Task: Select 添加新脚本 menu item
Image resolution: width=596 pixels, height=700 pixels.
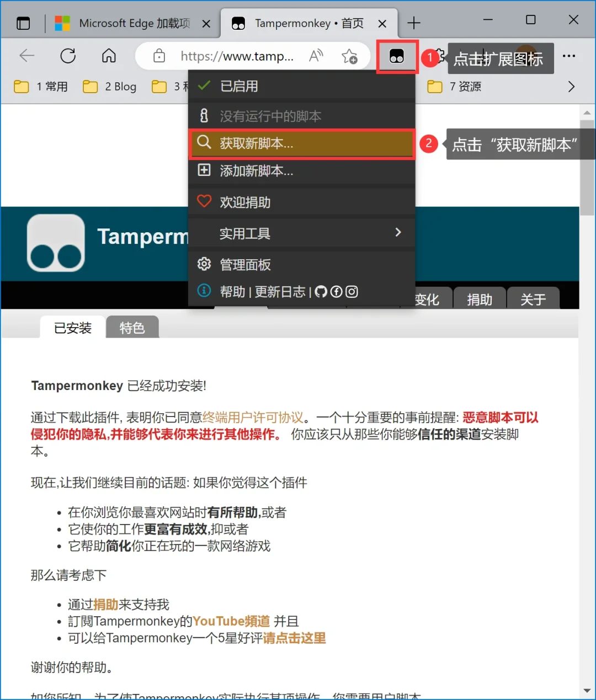Action: point(302,170)
